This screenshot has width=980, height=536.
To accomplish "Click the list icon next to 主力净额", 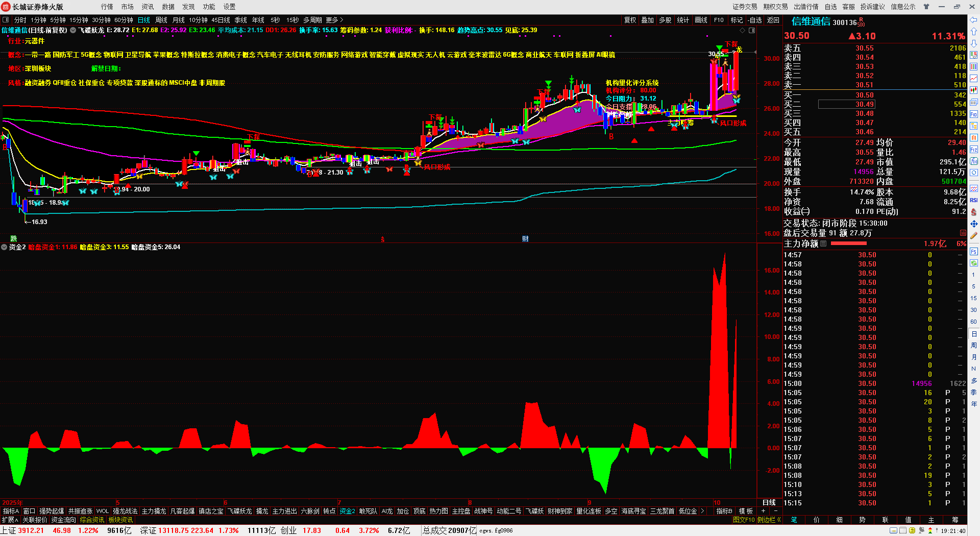I will tap(823, 243).
